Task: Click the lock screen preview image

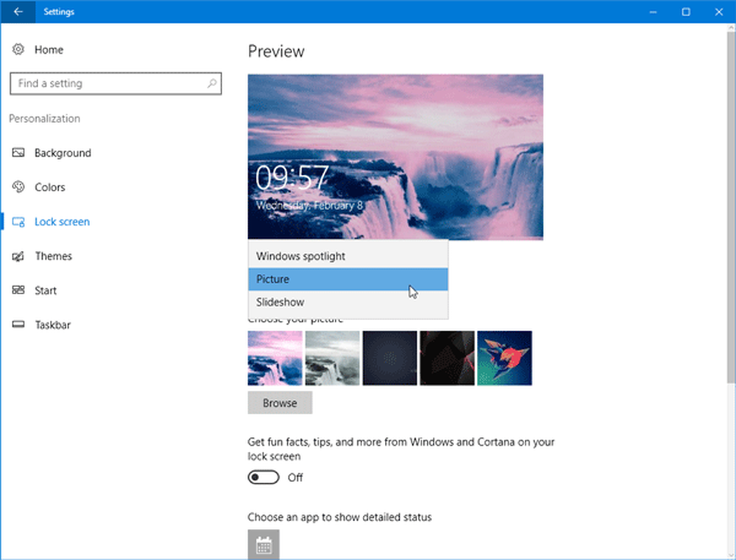Action: pyautogui.click(x=395, y=157)
